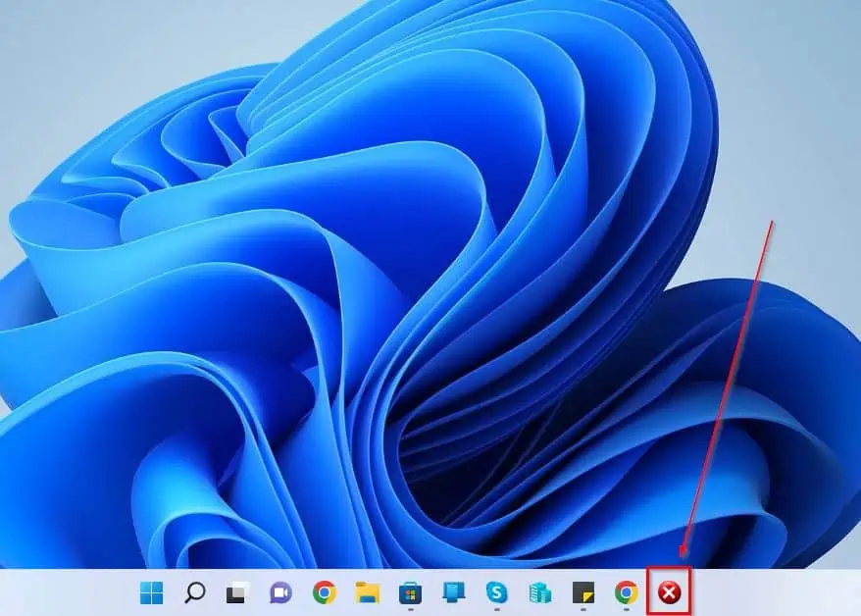Screen dimensions: 861x616
Task: Open taskbar Search magnifier
Action: [194, 592]
